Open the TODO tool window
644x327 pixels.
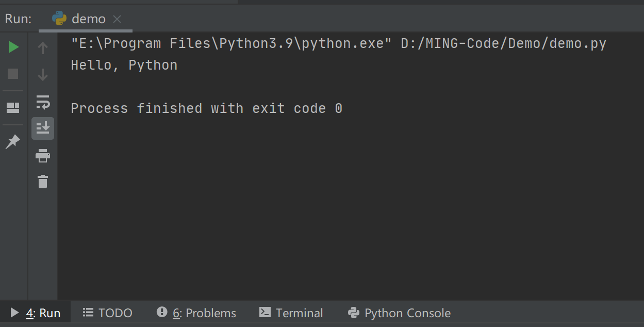(108, 313)
